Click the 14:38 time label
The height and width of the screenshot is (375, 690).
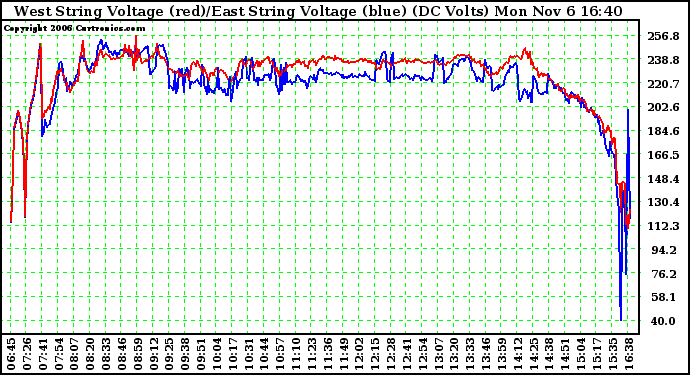coord(550,353)
